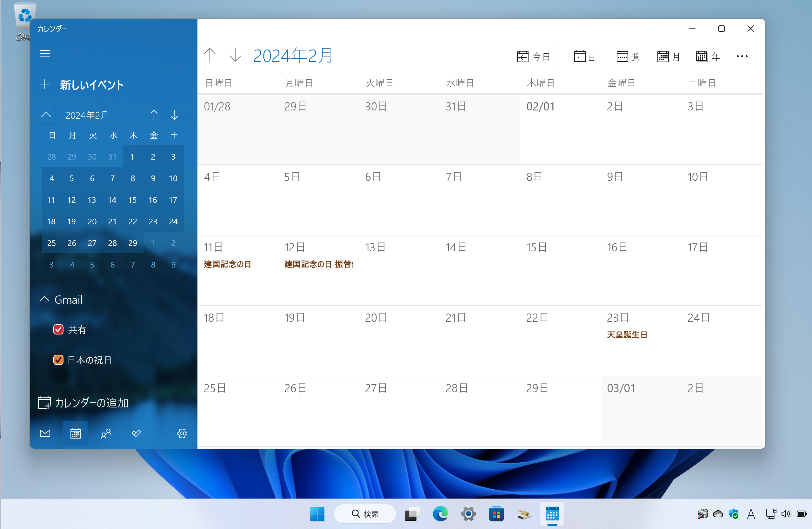Open the 天皇誕生日 event on the 23rd

coord(627,334)
